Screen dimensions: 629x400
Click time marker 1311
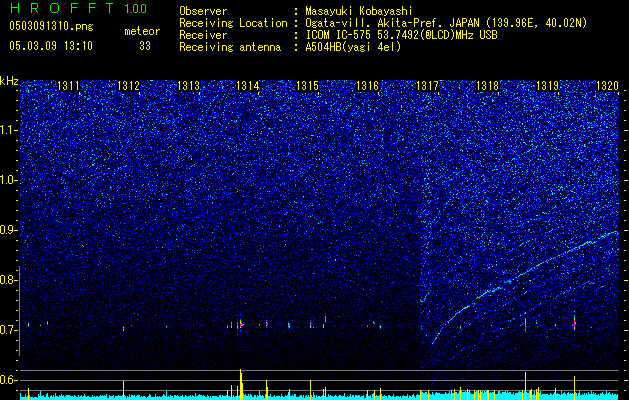[x=68, y=86]
